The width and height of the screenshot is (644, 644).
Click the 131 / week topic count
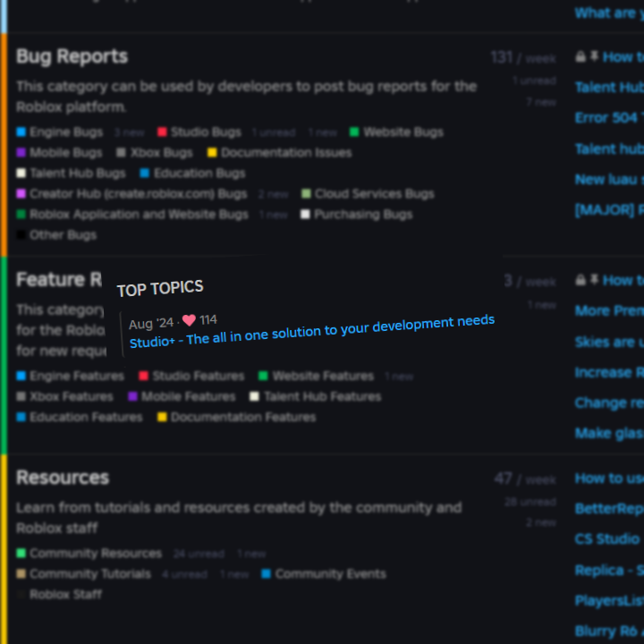pos(523,58)
